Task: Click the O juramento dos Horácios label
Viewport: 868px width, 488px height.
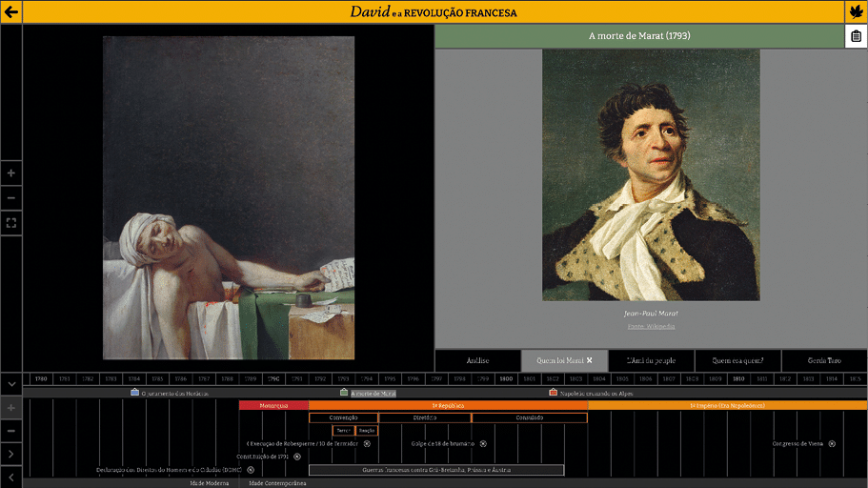Action: [175, 394]
